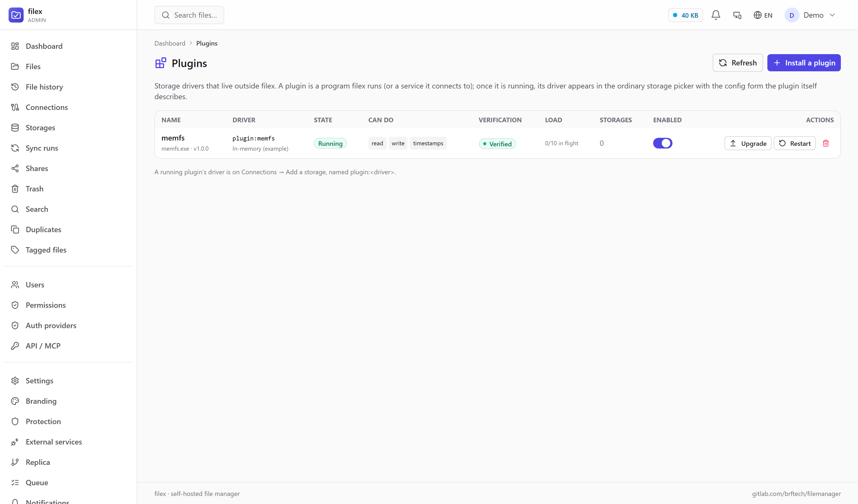The height and width of the screenshot is (504, 858).
Task: Click the 0/10 in flight load text
Action: 561,143
